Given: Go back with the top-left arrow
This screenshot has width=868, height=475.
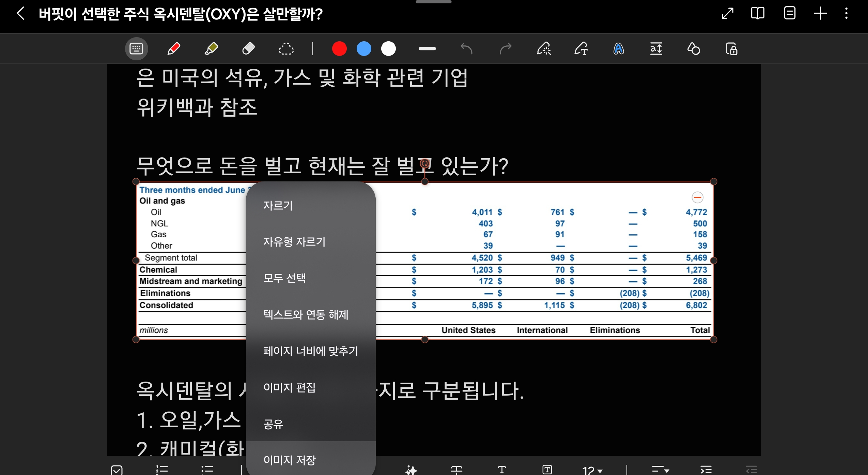Looking at the screenshot, I should click(21, 14).
